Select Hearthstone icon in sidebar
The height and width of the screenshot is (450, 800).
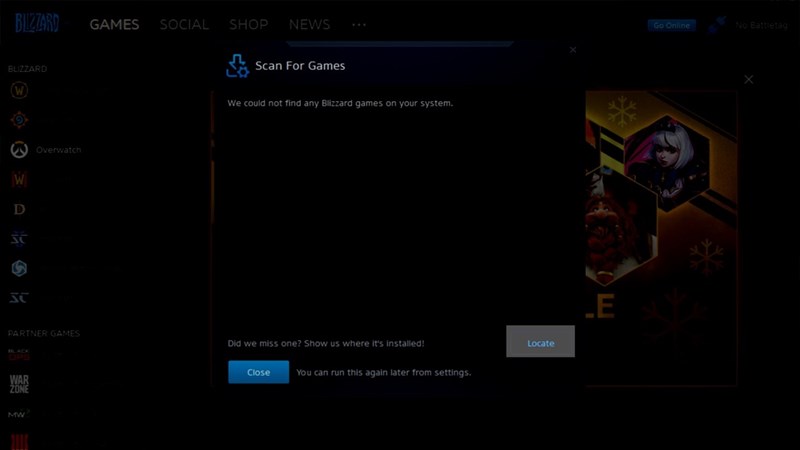coord(19,120)
